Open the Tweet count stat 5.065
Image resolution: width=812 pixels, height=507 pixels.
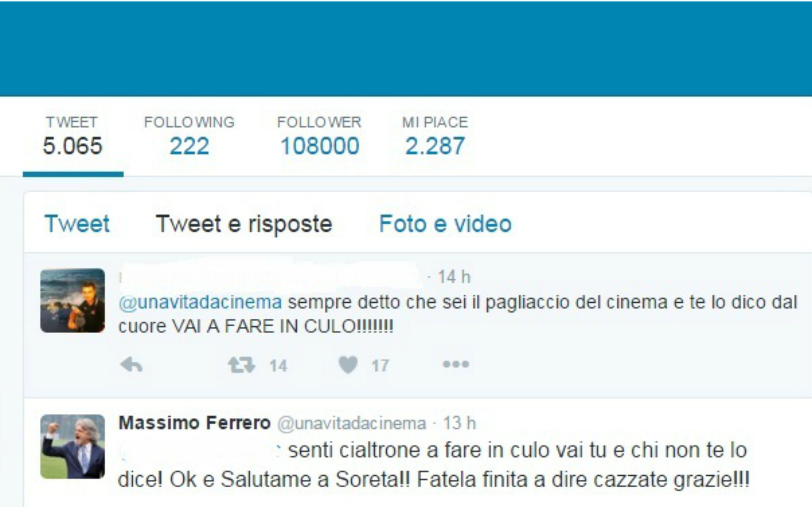pos(72,137)
